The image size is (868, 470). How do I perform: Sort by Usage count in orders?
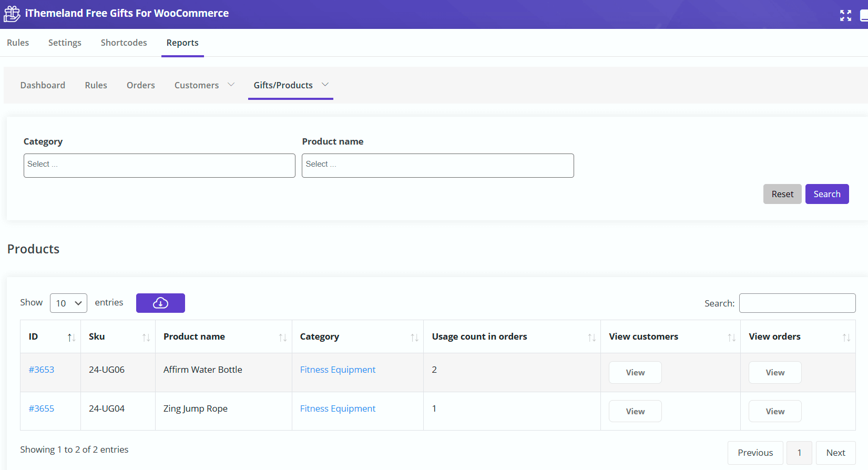point(591,338)
